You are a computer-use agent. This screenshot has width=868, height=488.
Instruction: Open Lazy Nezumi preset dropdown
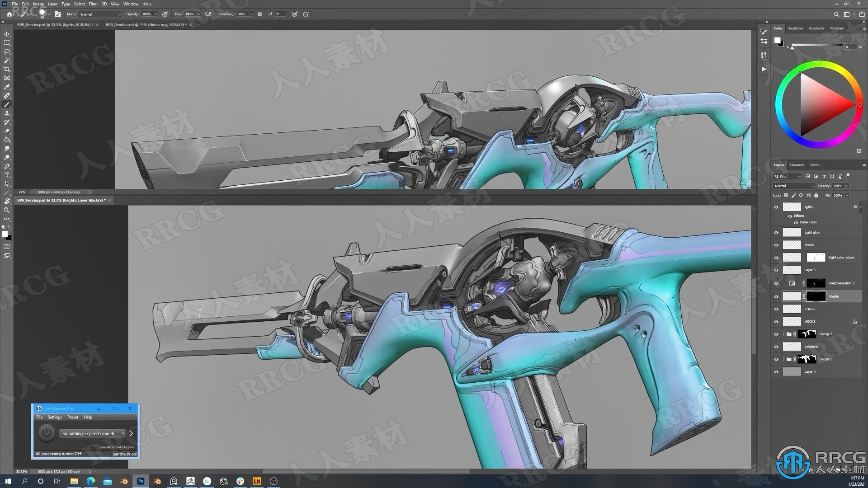[x=92, y=433]
